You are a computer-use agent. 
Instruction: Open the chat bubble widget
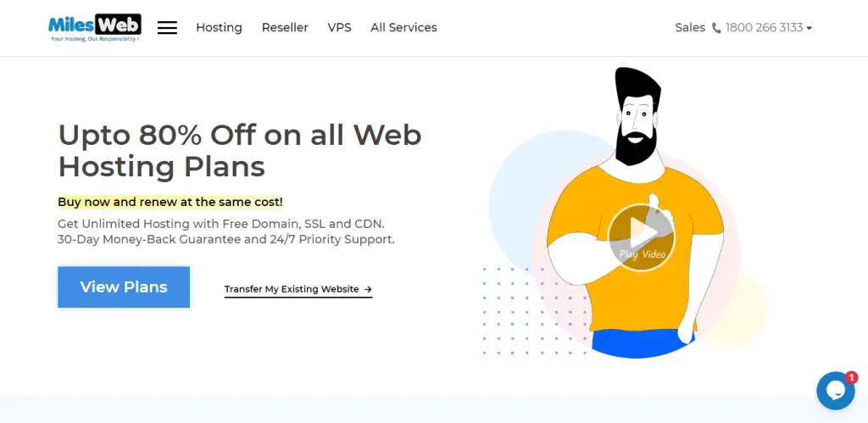pyautogui.click(x=835, y=391)
